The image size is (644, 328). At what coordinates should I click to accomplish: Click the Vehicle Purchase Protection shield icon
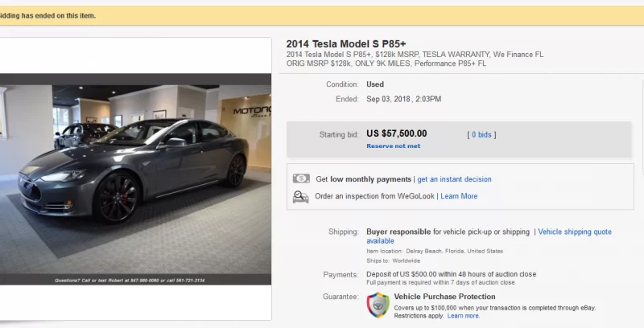click(x=378, y=305)
